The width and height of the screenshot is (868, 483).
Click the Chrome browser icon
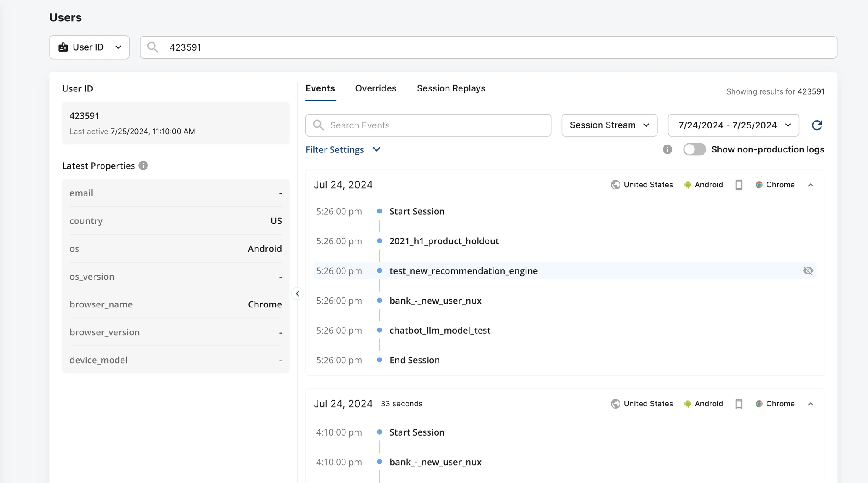[759, 185]
